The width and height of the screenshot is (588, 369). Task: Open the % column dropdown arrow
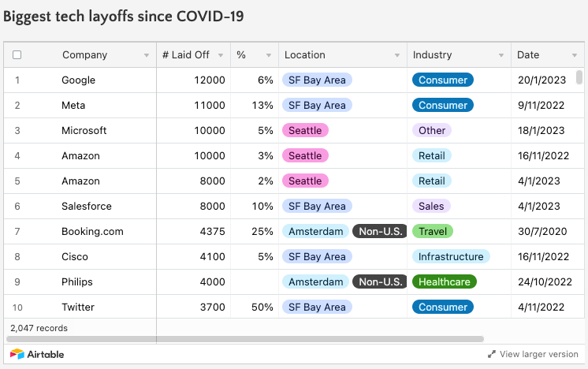pos(269,55)
